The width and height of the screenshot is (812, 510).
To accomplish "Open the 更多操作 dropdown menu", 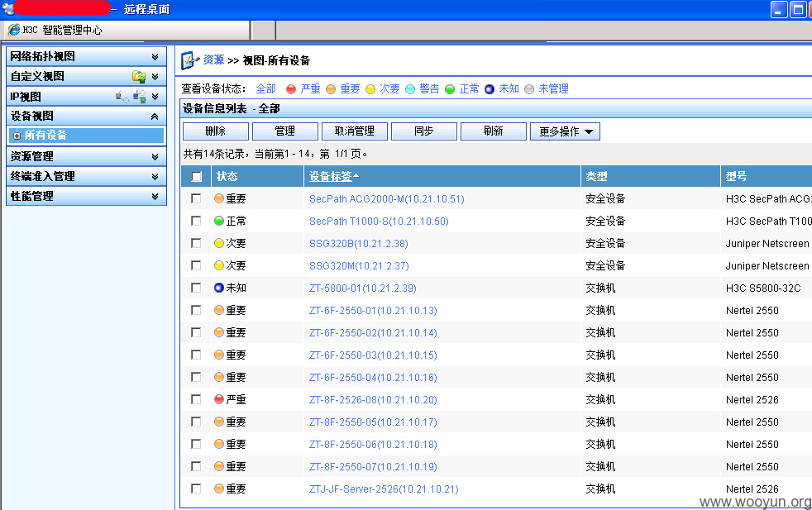I will click(565, 131).
